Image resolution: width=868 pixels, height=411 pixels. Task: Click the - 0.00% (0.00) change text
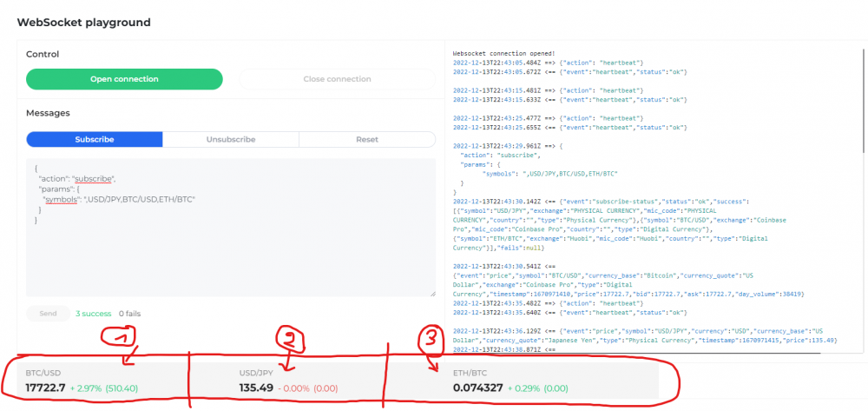pos(308,388)
